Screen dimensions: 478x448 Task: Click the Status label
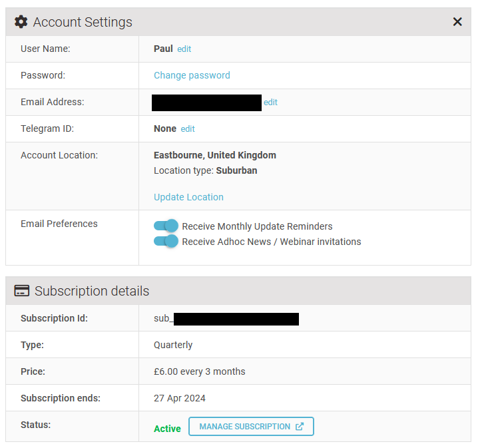pyautogui.click(x=36, y=425)
